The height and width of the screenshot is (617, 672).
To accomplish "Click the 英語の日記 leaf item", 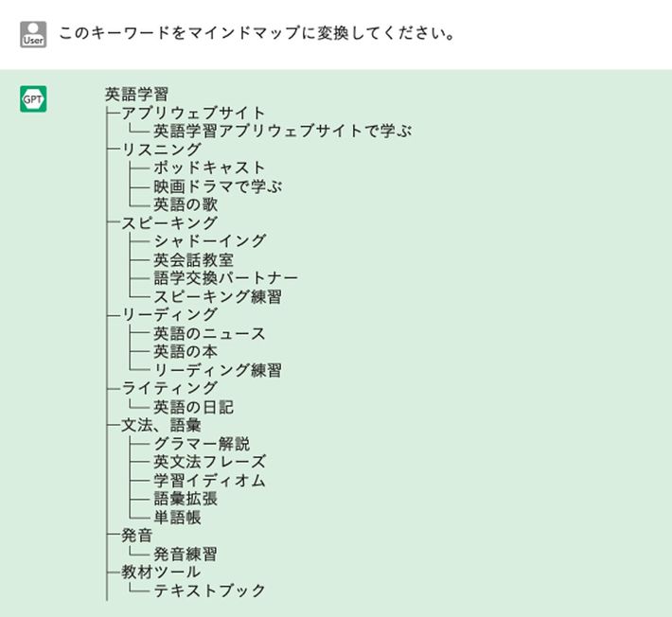I will (x=194, y=408).
